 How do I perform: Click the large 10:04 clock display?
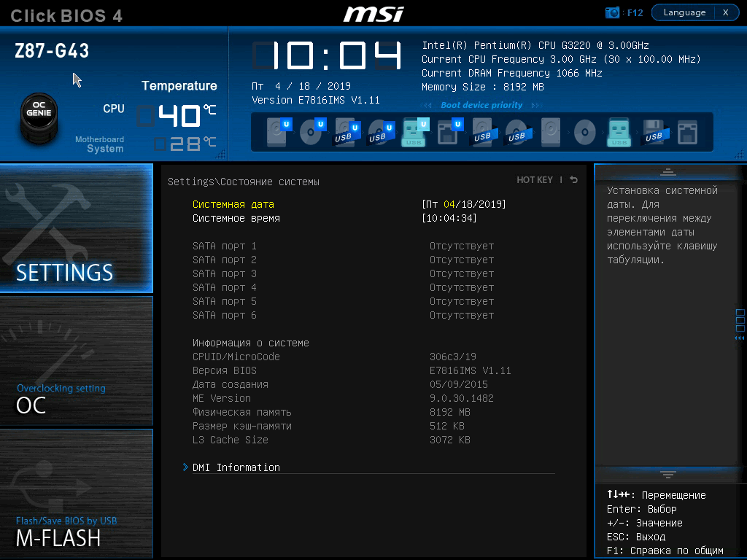point(327,55)
